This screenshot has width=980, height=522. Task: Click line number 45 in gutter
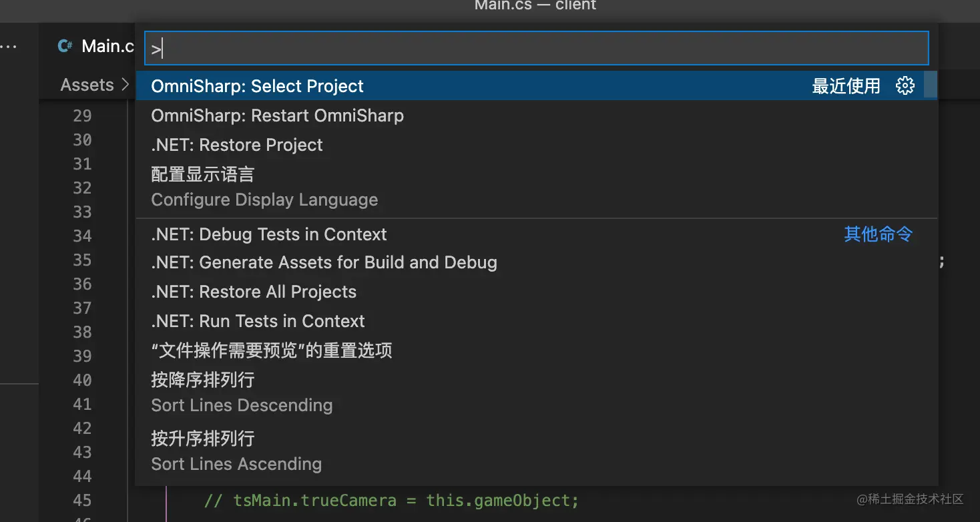click(x=82, y=500)
